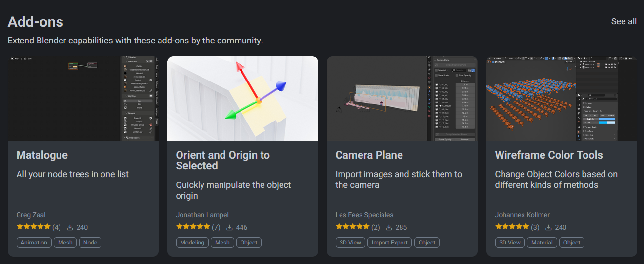Screen dimensions: 644x264
Task: Choose the Import-Export tag
Action: click(x=389, y=243)
